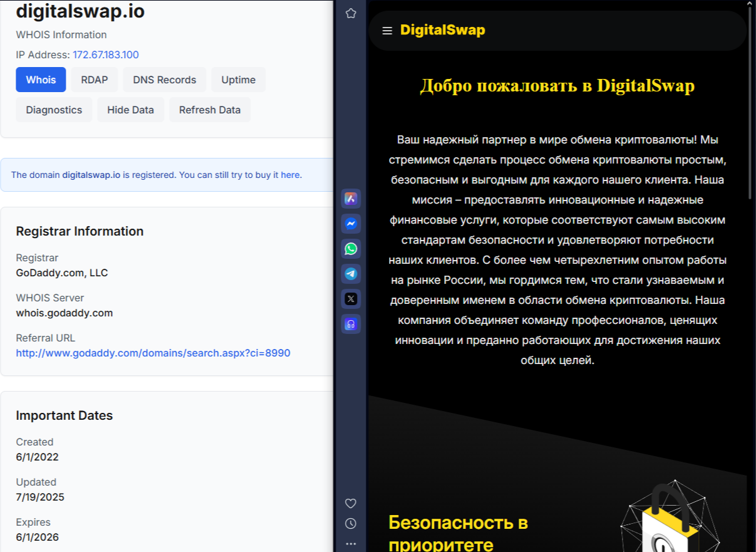Open the hamburger menu next to DigitalSwap
Image resolution: width=756 pixels, height=552 pixels.
[x=387, y=31]
